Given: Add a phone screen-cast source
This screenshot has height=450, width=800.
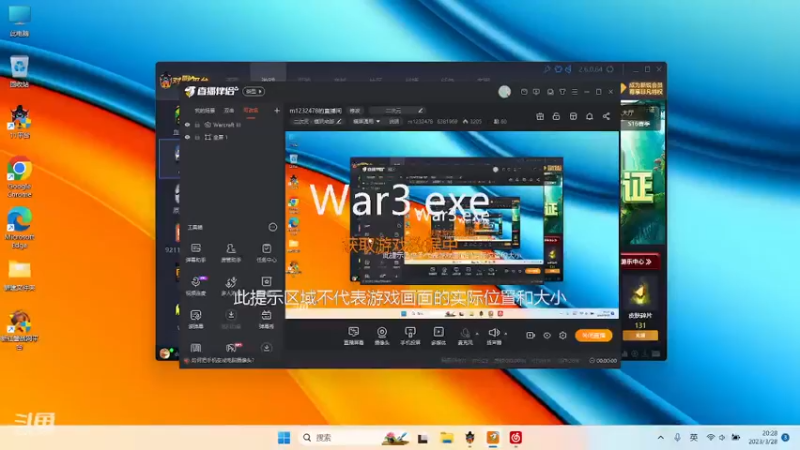Looking at the screenshot, I should (410, 336).
